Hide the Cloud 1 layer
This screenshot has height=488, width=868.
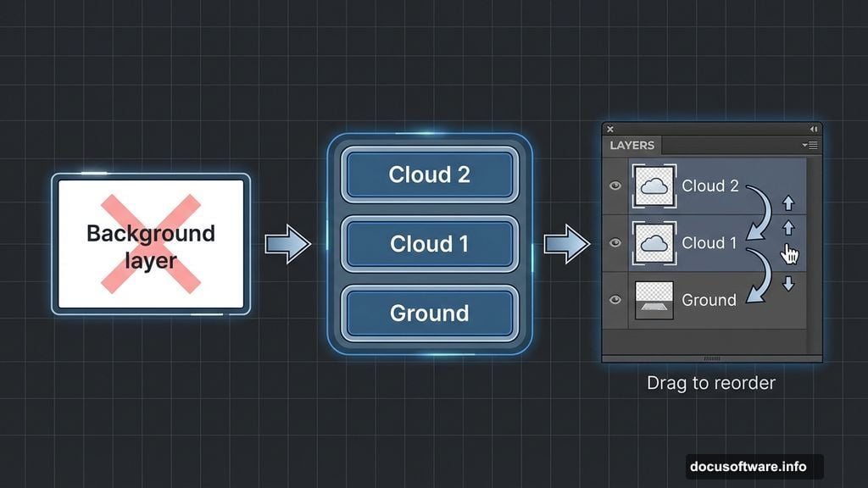point(615,243)
